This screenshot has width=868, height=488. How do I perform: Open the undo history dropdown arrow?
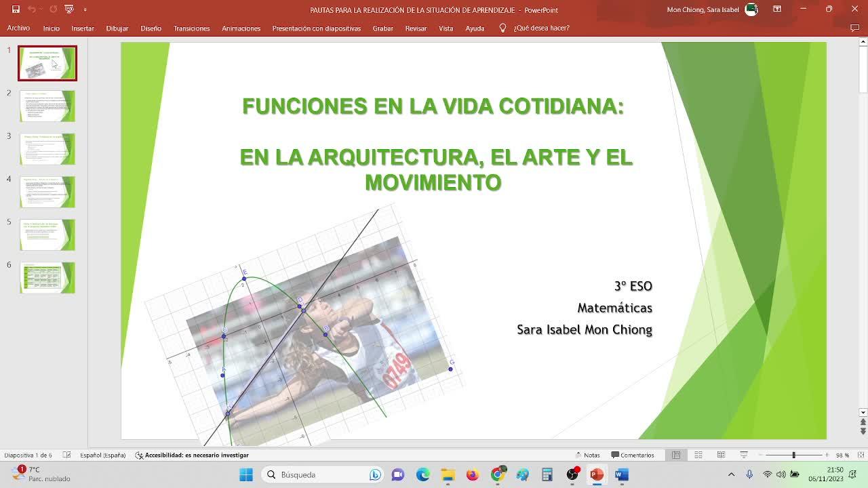pos(41,9)
